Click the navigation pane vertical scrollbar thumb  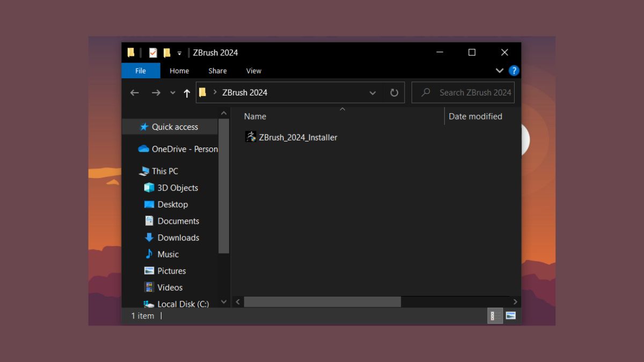[x=224, y=186]
